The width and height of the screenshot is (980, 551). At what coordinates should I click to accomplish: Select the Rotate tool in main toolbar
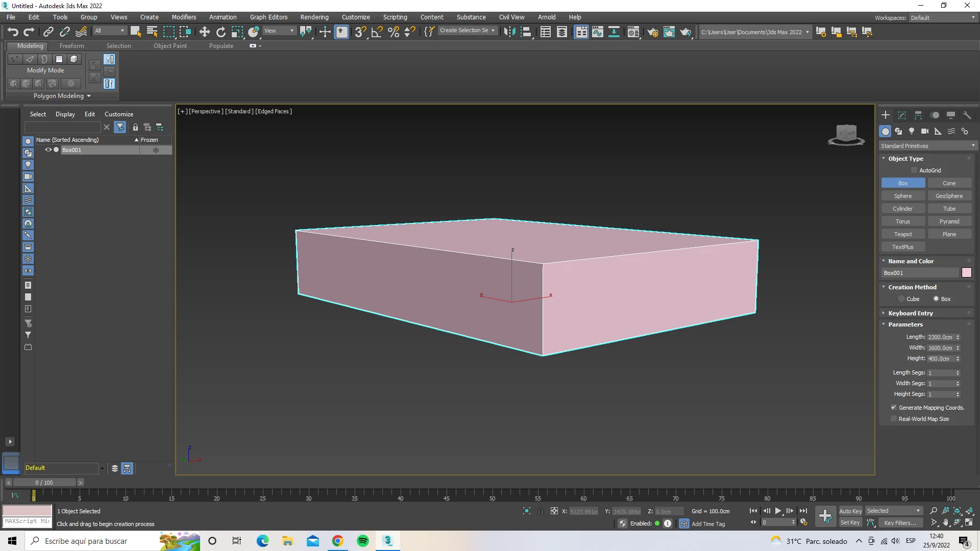tap(220, 32)
